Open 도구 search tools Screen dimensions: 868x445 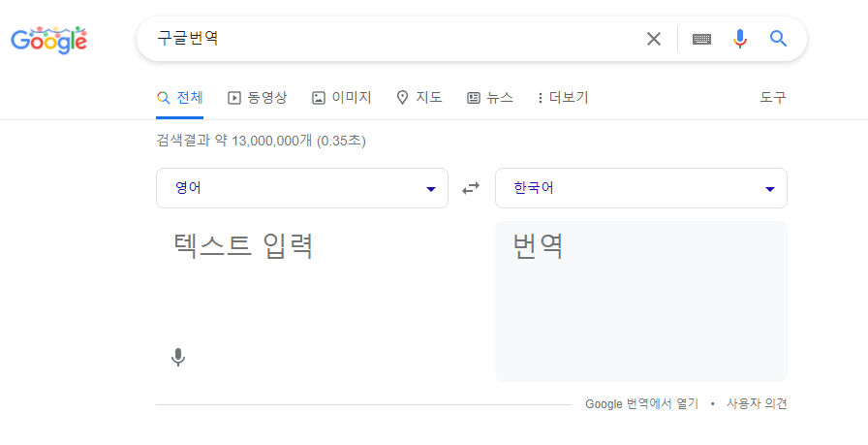[x=773, y=98]
